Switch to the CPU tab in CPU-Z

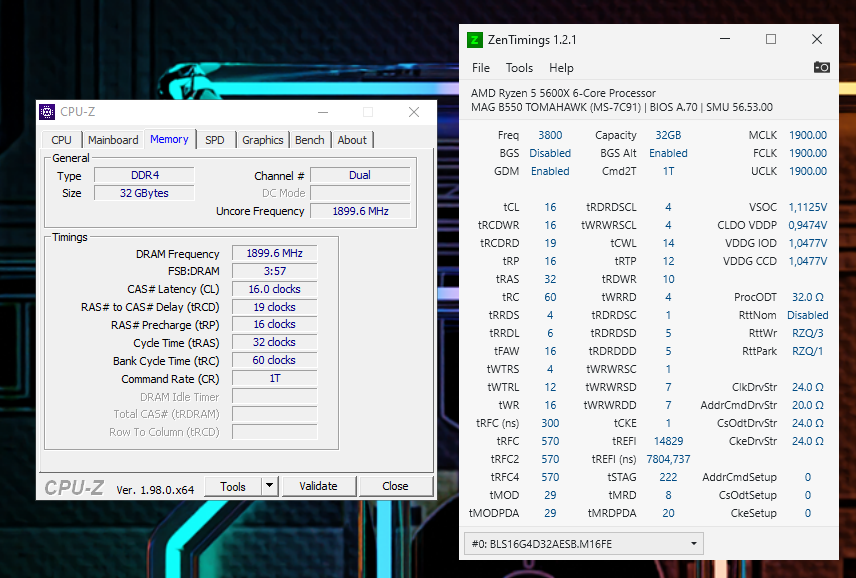(61, 140)
